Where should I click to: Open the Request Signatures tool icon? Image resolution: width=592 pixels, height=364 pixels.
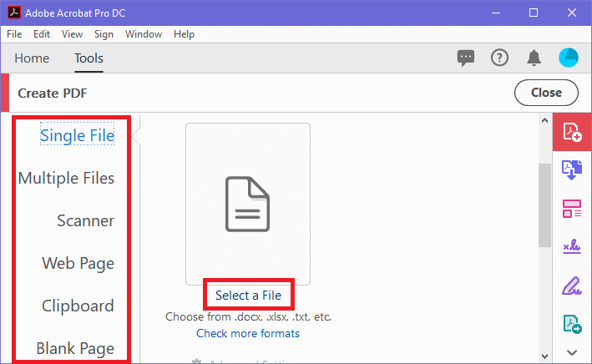pos(572,246)
